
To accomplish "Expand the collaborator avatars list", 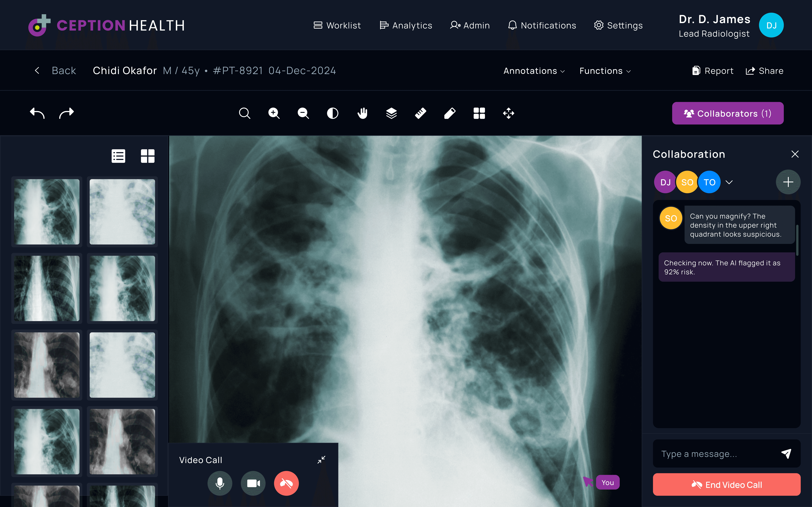I will [729, 182].
